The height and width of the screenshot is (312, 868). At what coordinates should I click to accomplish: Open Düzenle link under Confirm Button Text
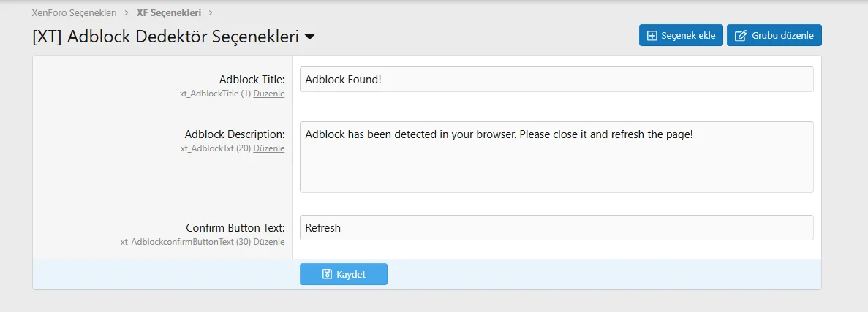pos(269,242)
